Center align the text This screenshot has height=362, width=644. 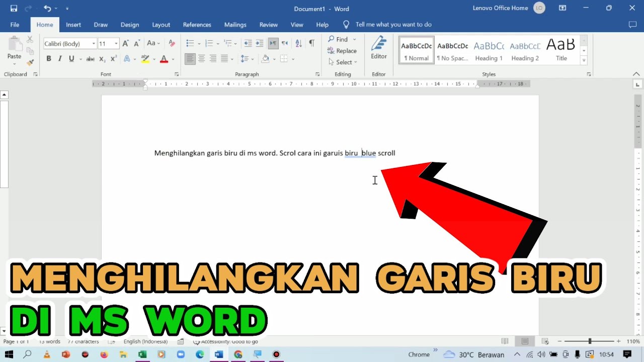pos(201,59)
